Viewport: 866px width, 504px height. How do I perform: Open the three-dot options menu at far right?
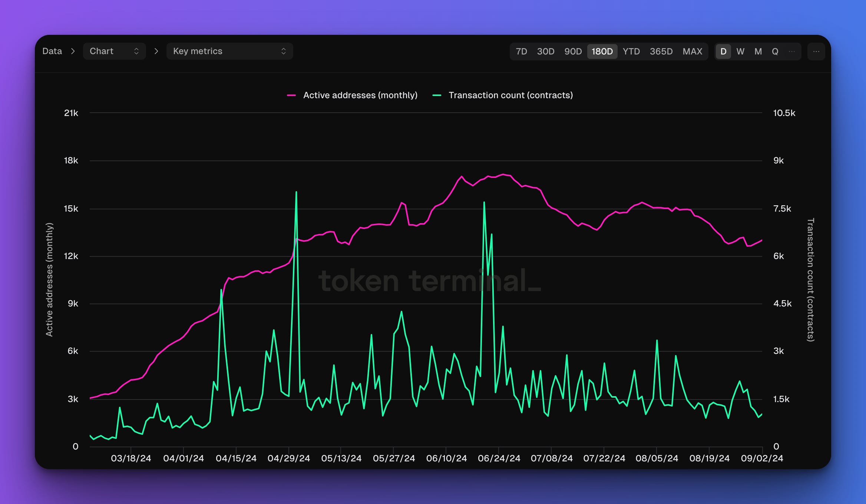point(816,52)
